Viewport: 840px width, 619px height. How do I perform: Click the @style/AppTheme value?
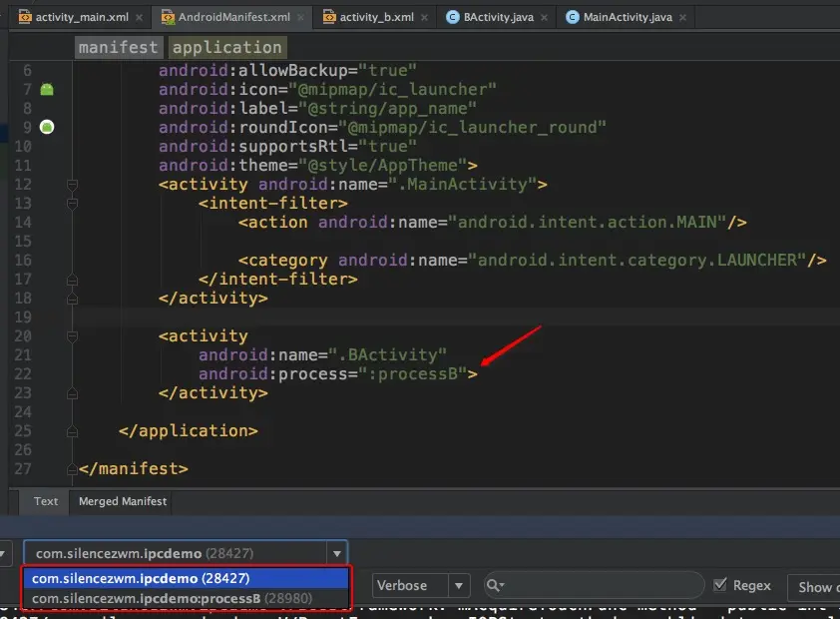382,165
